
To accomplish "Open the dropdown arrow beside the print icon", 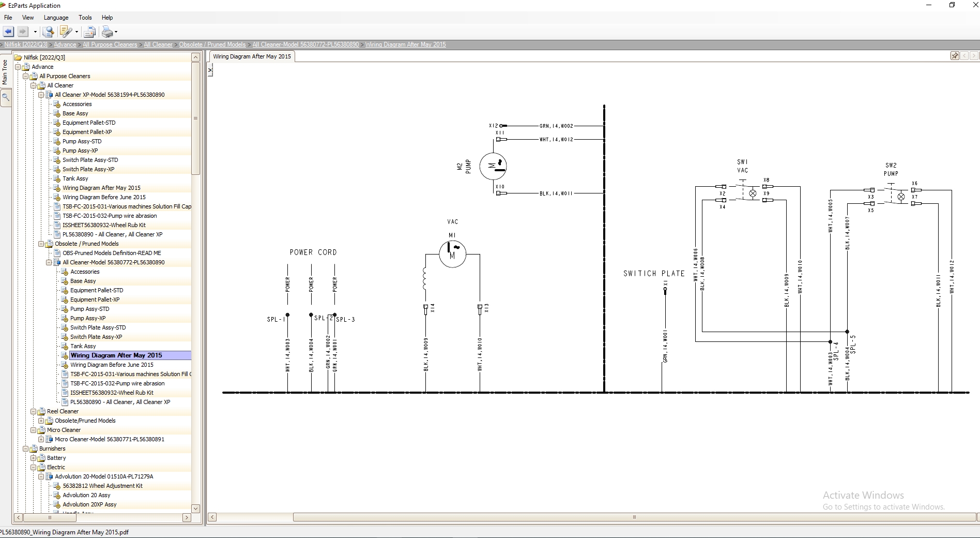I will tap(116, 32).
